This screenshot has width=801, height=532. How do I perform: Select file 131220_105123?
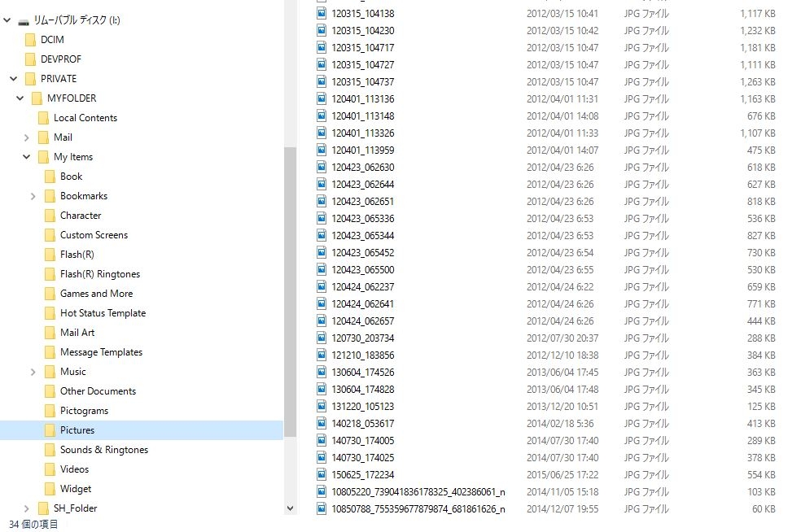[x=363, y=407]
